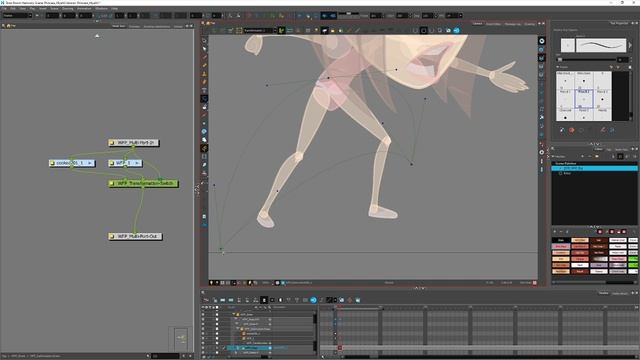Click the dark-highlighted tool icon in vertical tools toolbar

[x=204, y=98]
